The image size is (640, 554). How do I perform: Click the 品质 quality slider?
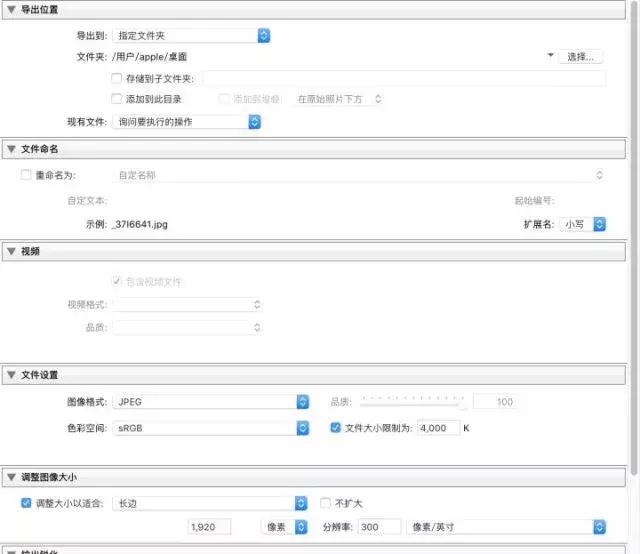click(413, 402)
